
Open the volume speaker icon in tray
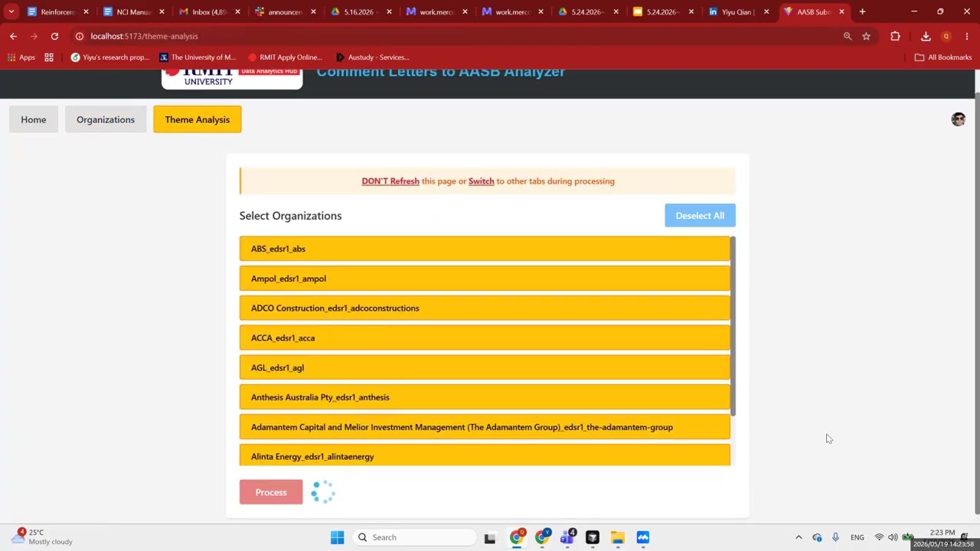(893, 537)
